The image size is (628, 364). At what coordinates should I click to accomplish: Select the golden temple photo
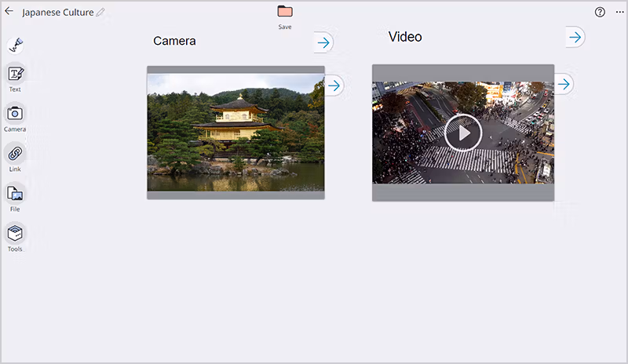[x=235, y=132]
